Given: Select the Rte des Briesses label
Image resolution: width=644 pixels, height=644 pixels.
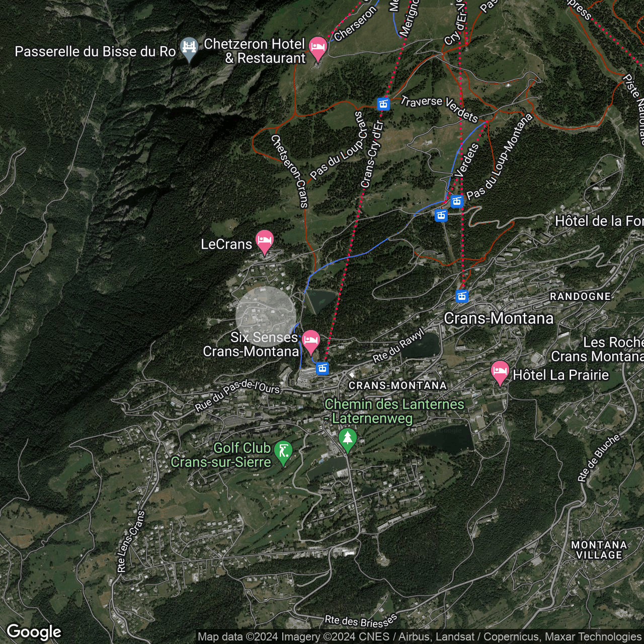Looking at the screenshot, I should (x=361, y=621).
